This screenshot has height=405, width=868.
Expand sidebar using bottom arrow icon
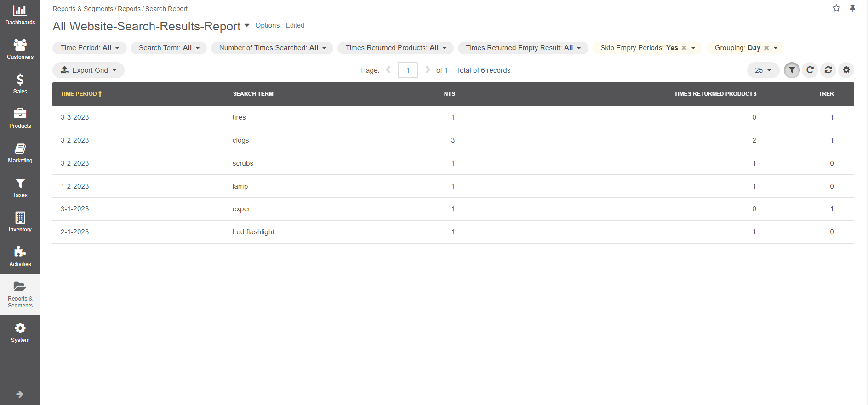point(20,394)
